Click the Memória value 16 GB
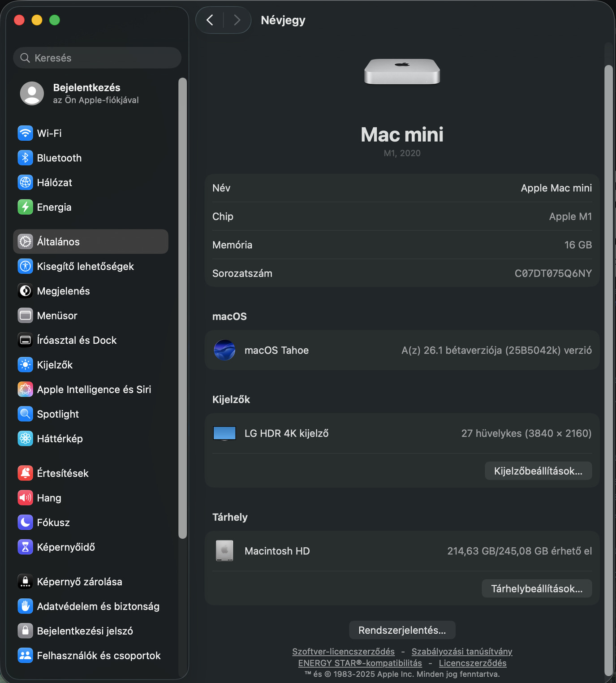The width and height of the screenshot is (616, 683). click(x=578, y=245)
